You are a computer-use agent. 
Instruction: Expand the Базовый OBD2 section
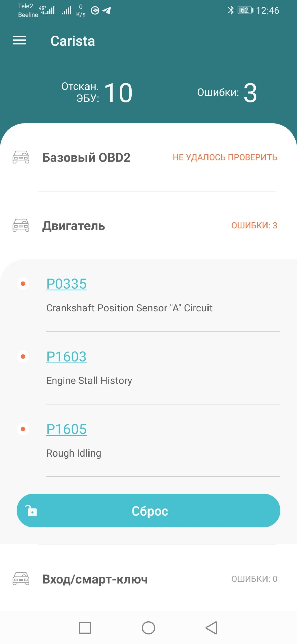coord(86,157)
